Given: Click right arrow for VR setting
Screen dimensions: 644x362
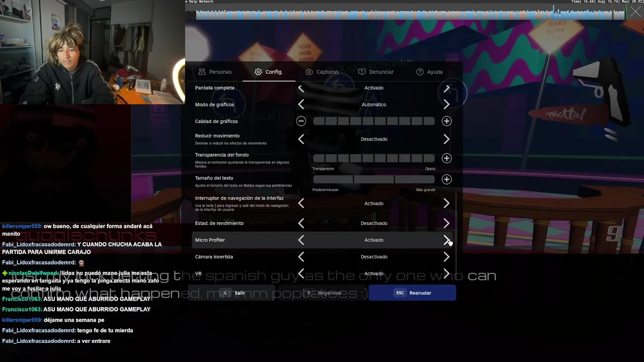Looking at the screenshot, I should point(446,274).
